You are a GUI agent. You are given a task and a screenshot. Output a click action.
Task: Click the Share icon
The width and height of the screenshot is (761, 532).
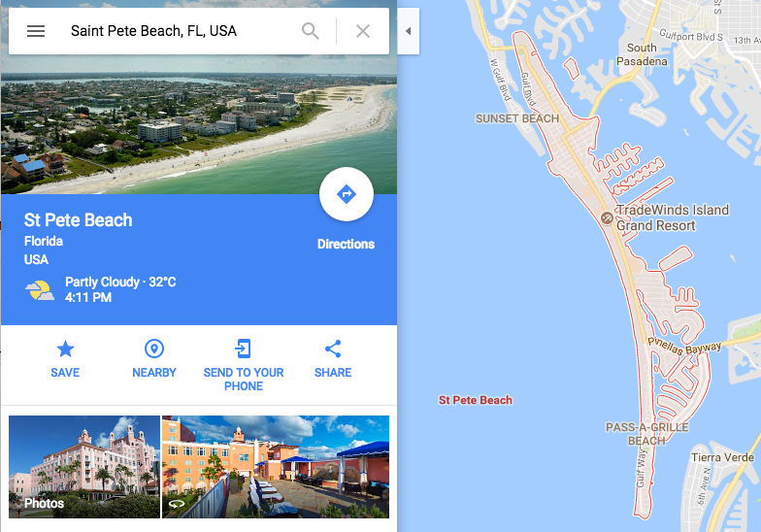click(x=333, y=349)
